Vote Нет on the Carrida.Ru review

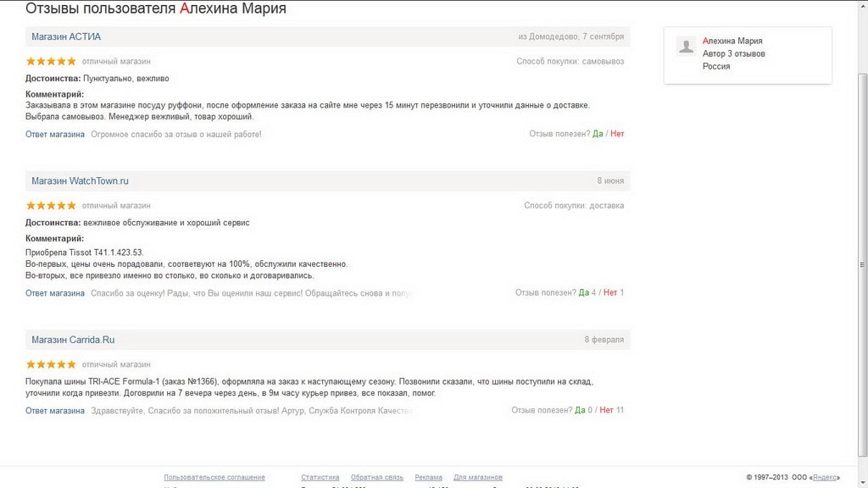click(606, 410)
